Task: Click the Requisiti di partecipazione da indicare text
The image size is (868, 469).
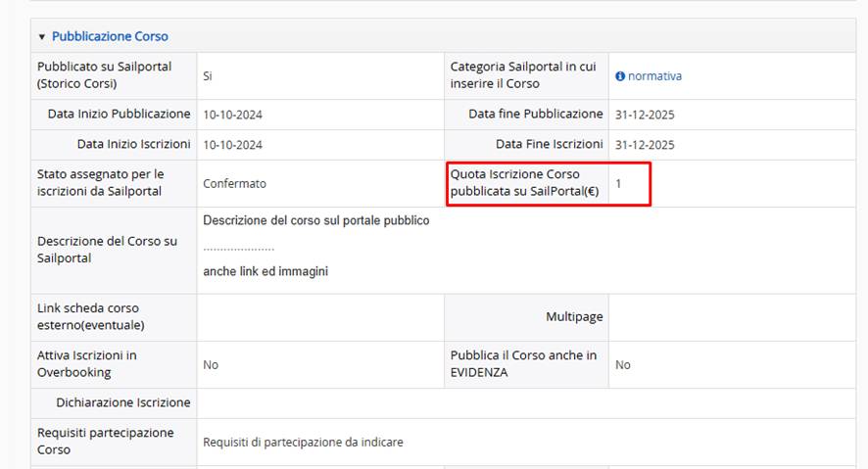Action: tap(303, 443)
